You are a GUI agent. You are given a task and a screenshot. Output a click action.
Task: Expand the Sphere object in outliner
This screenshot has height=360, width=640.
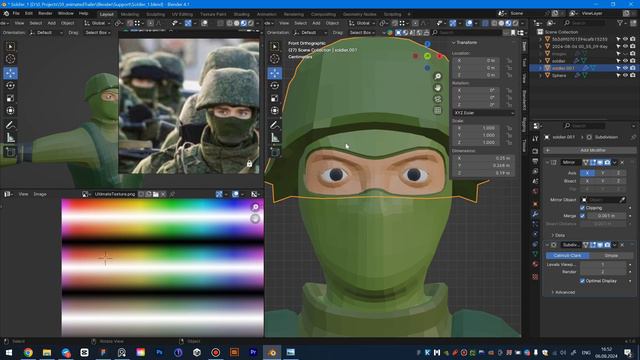(541, 76)
